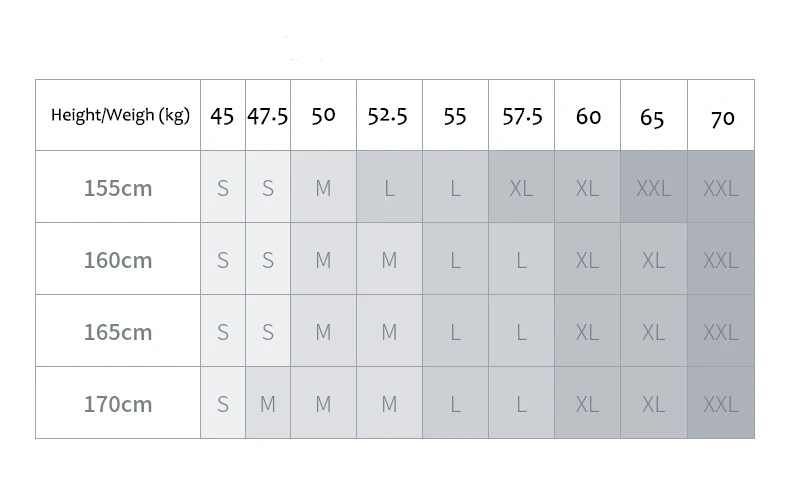Click the 155cm row label
This screenshot has height=495, width=790.
click(118, 187)
